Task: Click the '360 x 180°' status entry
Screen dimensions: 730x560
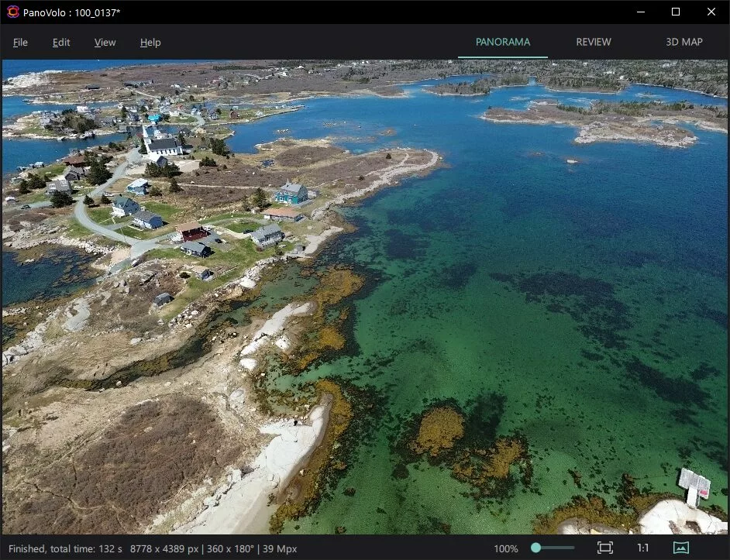Action: coord(230,549)
